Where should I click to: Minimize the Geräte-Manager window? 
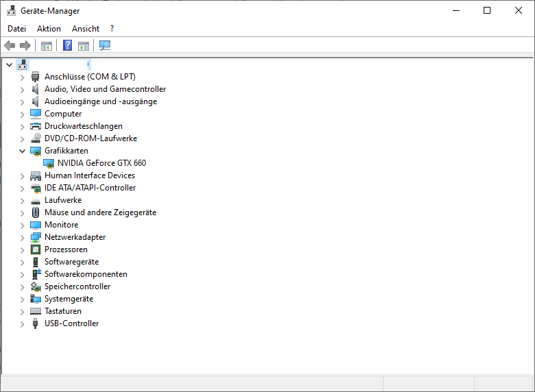click(x=456, y=10)
